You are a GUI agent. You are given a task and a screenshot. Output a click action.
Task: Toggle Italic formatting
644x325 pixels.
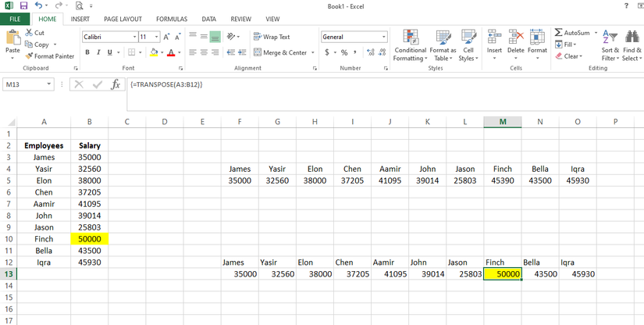(98, 52)
